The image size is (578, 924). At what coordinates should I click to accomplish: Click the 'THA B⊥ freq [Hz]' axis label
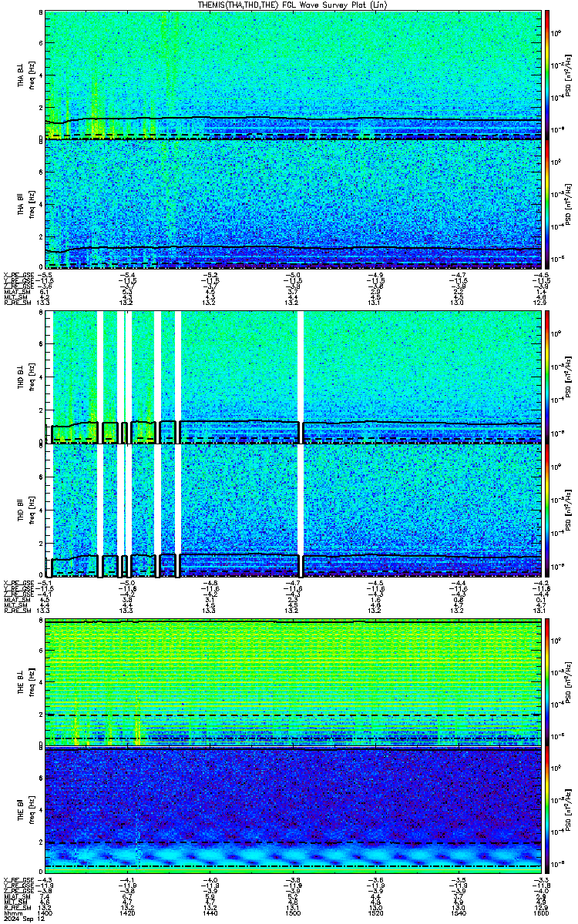pyautogui.click(x=27, y=74)
